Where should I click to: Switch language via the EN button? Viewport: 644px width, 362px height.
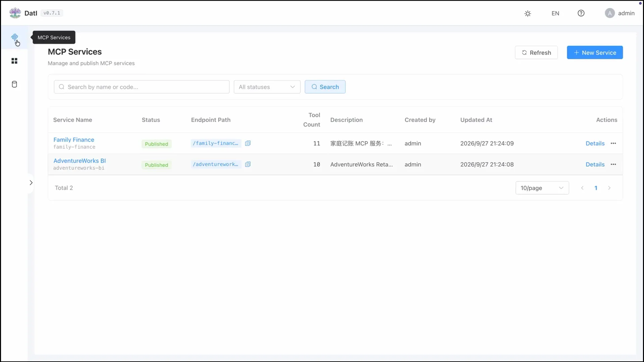(555, 13)
